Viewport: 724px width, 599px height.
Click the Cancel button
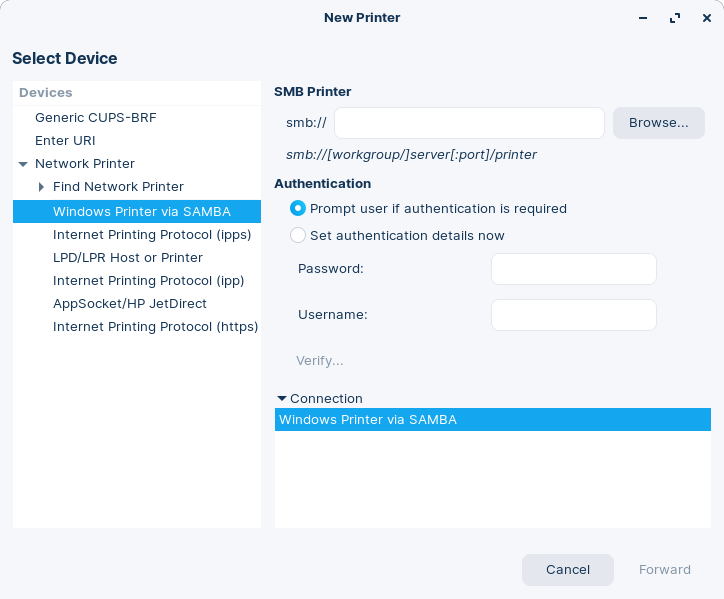pyautogui.click(x=567, y=570)
